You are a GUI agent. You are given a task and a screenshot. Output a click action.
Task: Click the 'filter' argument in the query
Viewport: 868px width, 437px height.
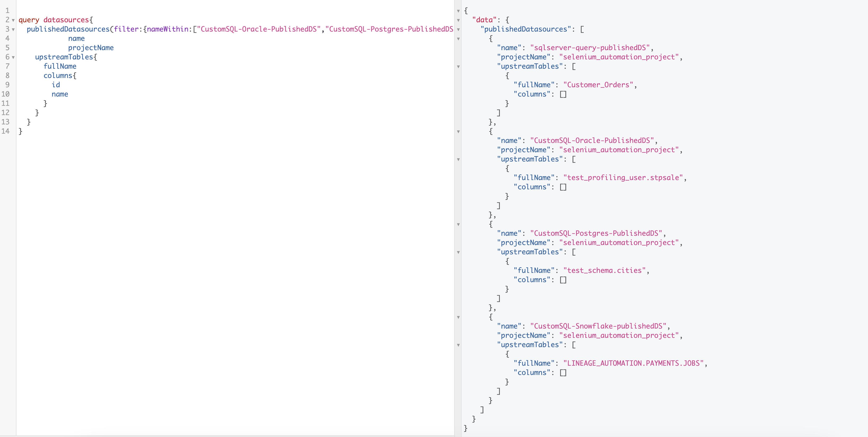pyautogui.click(x=126, y=29)
